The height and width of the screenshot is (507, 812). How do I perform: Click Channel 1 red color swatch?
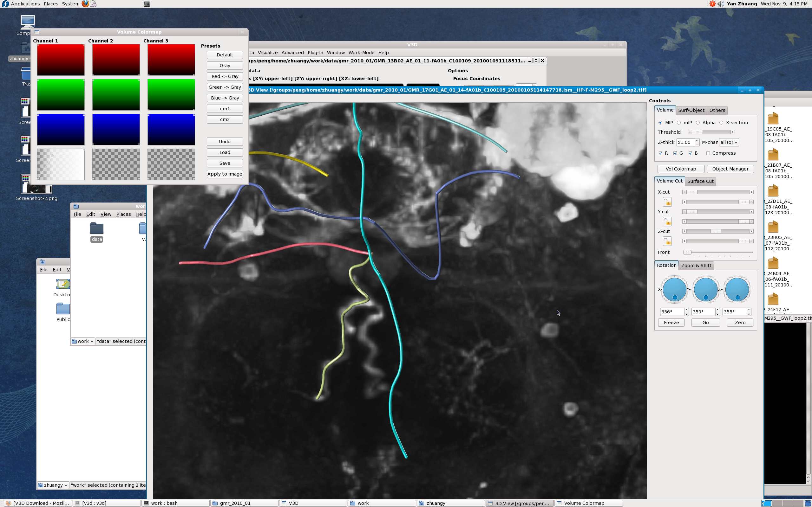click(x=61, y=60)
